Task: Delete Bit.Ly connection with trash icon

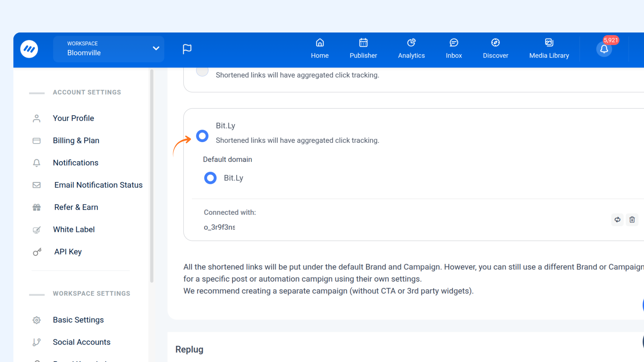Action: pos(632,220)
